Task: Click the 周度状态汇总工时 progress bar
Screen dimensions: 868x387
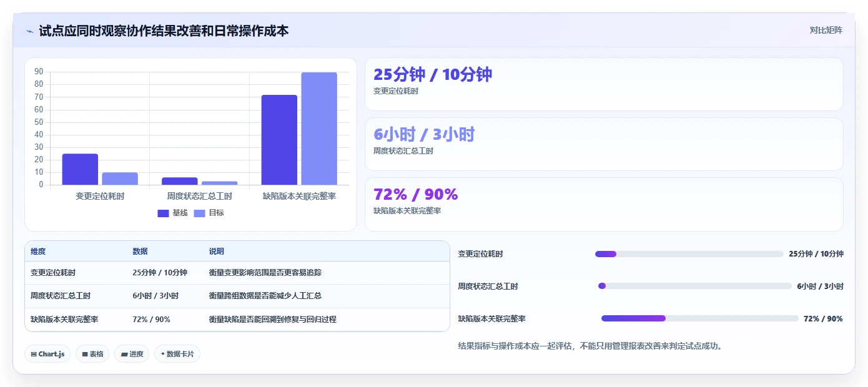Action: (694, 286)
